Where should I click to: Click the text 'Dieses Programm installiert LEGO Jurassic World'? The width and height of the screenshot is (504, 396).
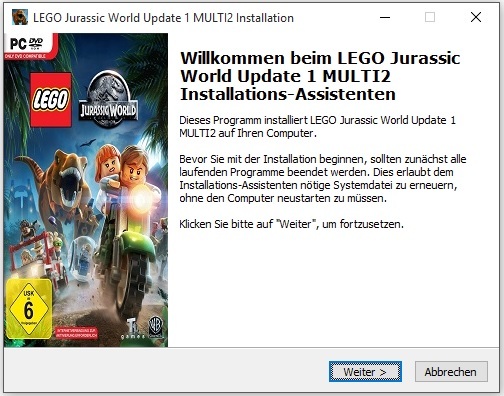pos(317,127)
